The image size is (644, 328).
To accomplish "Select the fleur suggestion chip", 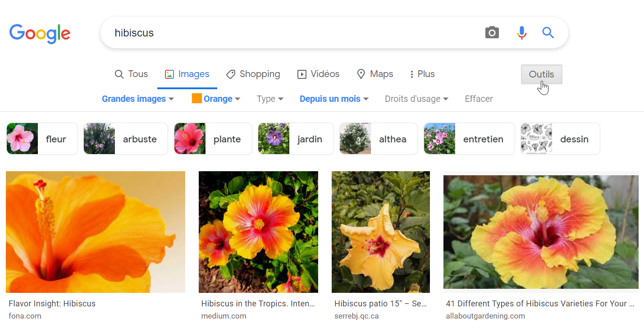I will pyautogui.click(x=42, y=139).
